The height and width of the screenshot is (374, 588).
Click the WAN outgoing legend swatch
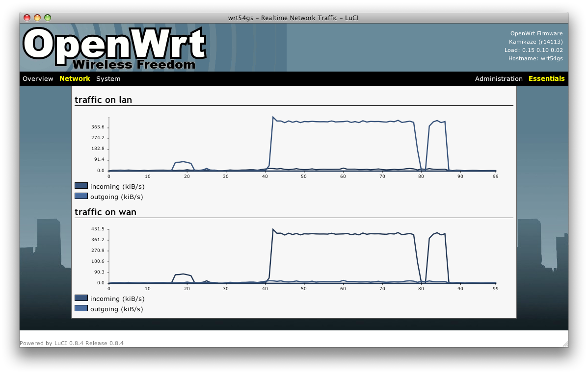(81, 308)
